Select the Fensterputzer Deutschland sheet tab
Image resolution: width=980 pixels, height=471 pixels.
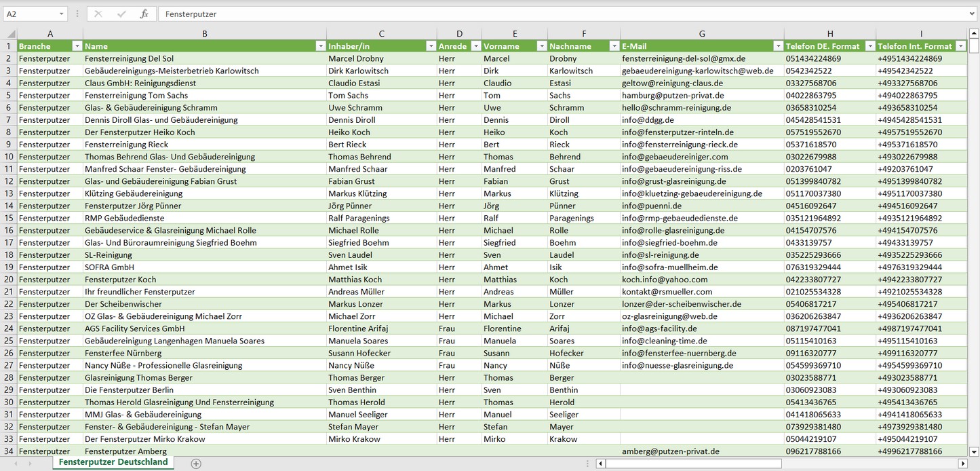[113, 462]
